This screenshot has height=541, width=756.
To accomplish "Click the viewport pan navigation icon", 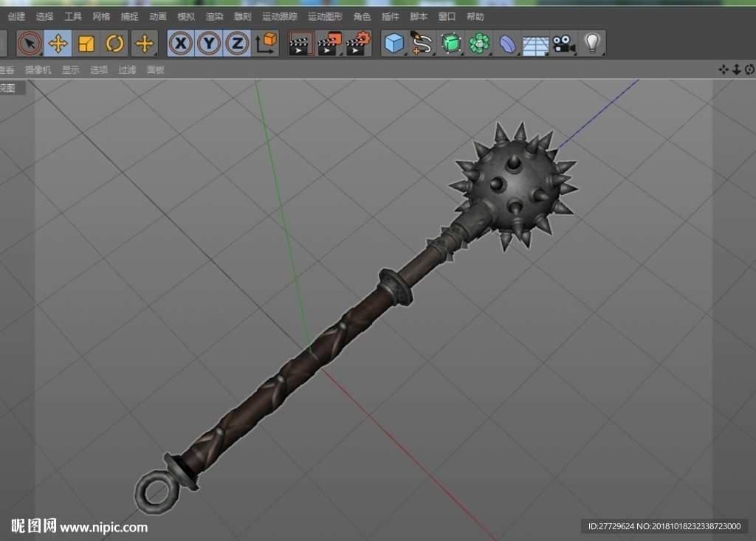I will pyautogui.click(x=724, y=70).
